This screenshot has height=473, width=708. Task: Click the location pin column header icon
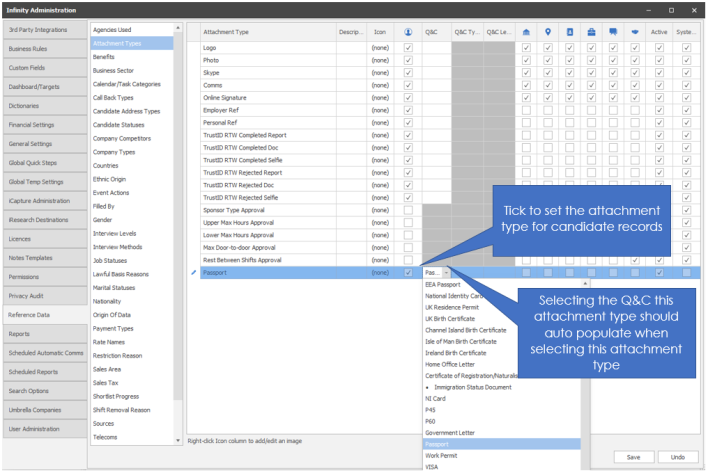pyautogui.click(x=548, y=32)
